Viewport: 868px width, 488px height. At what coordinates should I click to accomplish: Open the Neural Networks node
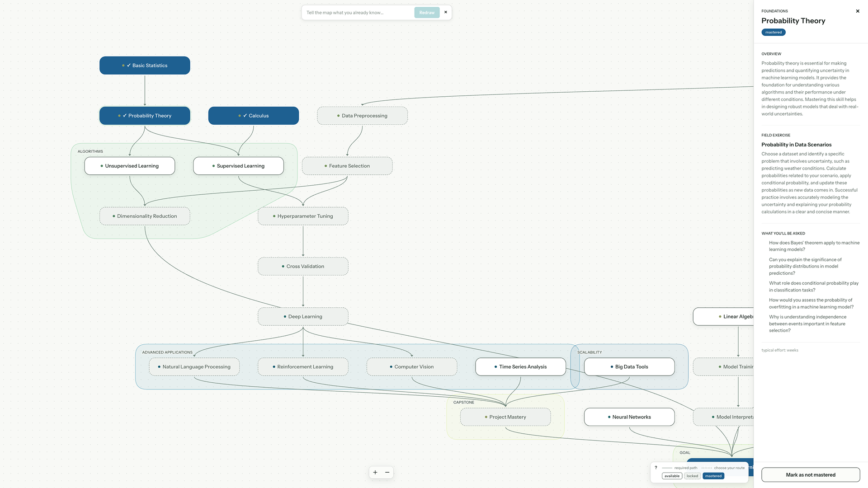point(629,417)
